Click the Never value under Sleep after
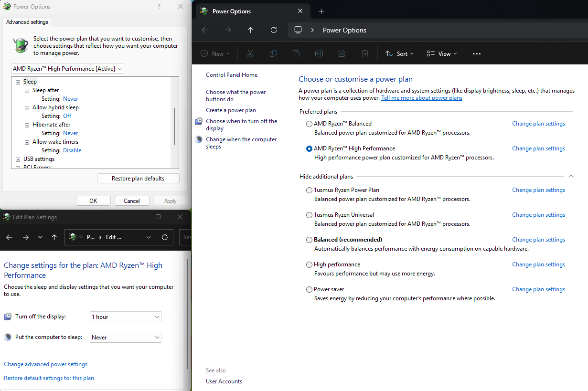Screen dimensions: 588x391 coord(71,99)
